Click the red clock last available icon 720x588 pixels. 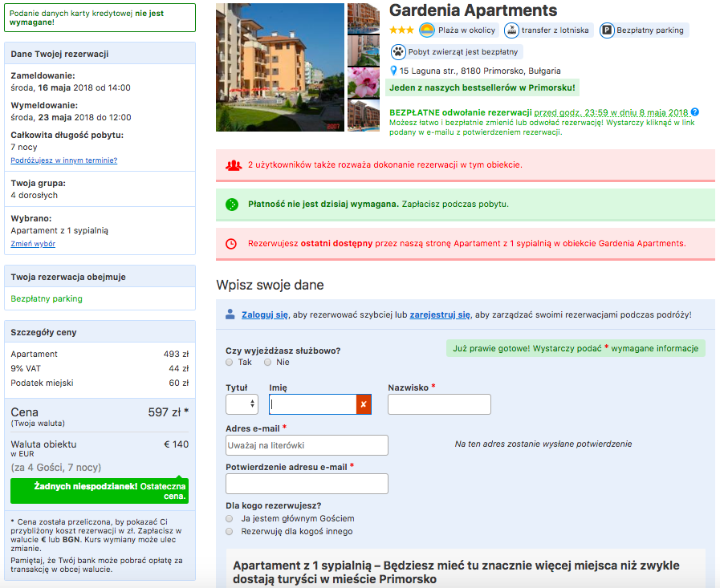(231, 244)
